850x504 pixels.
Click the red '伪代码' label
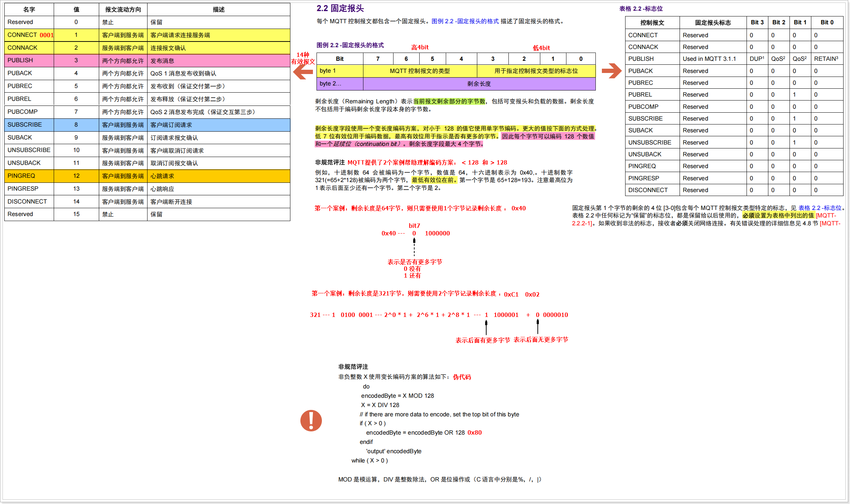pyautogui.click(x=462, y=377)
